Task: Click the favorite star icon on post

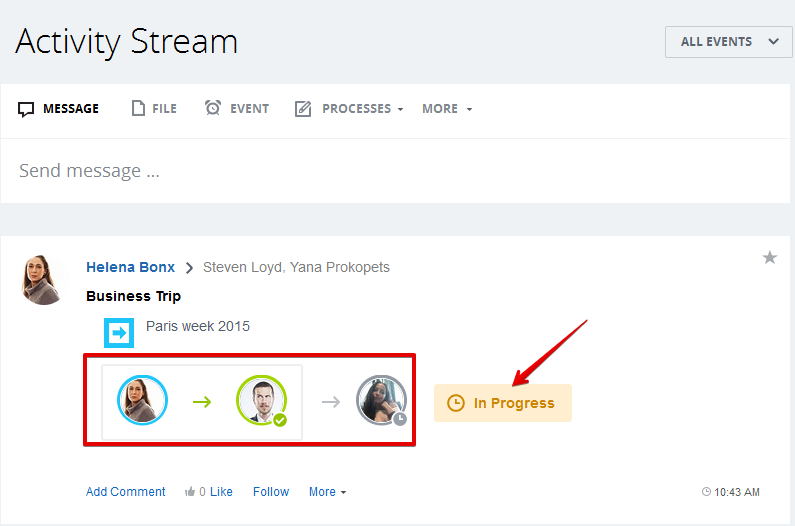Action: coord(770,258)
